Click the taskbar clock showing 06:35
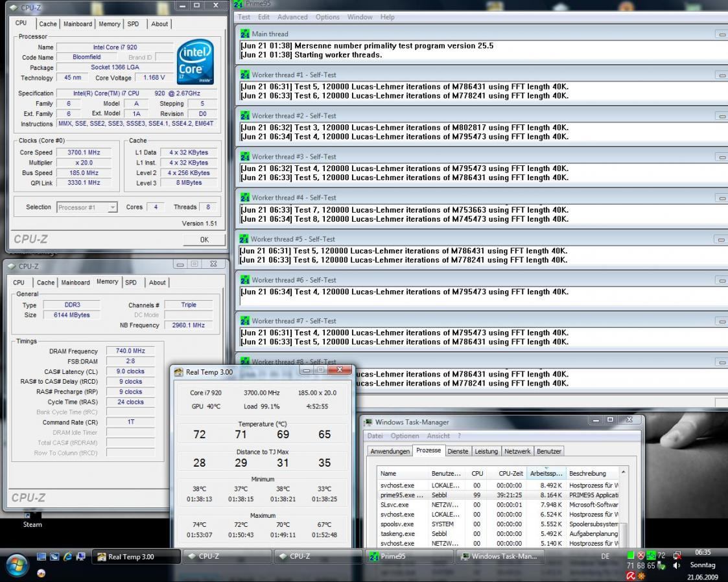Viewport: 728px width, 582px height. (x=703, y=552)
